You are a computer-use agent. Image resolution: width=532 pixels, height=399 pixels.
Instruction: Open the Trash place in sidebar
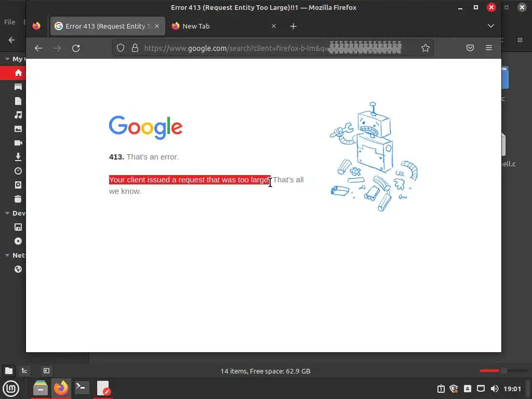point(18,199)
